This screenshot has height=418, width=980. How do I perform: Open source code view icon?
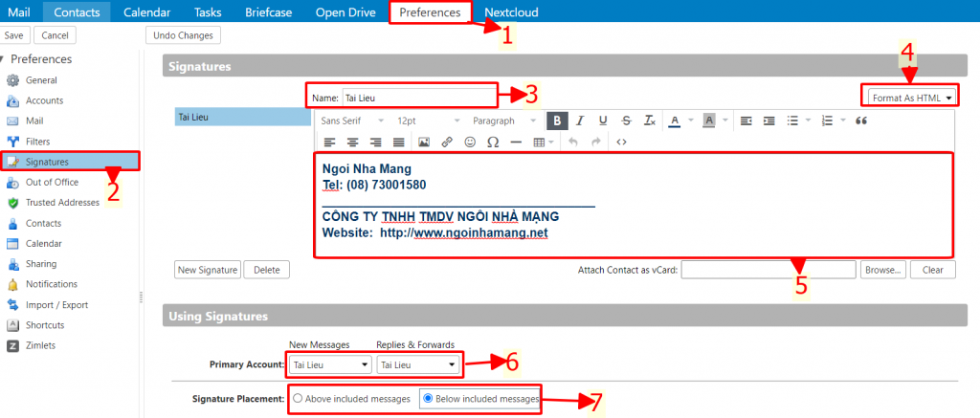click(x=621, y=142)
